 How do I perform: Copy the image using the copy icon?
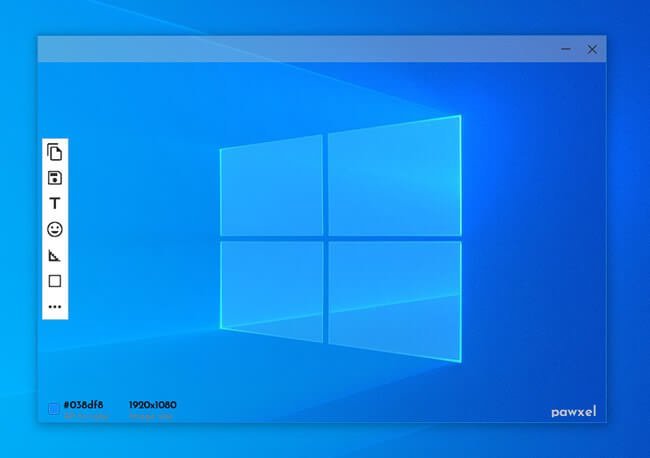coord(55,152)
